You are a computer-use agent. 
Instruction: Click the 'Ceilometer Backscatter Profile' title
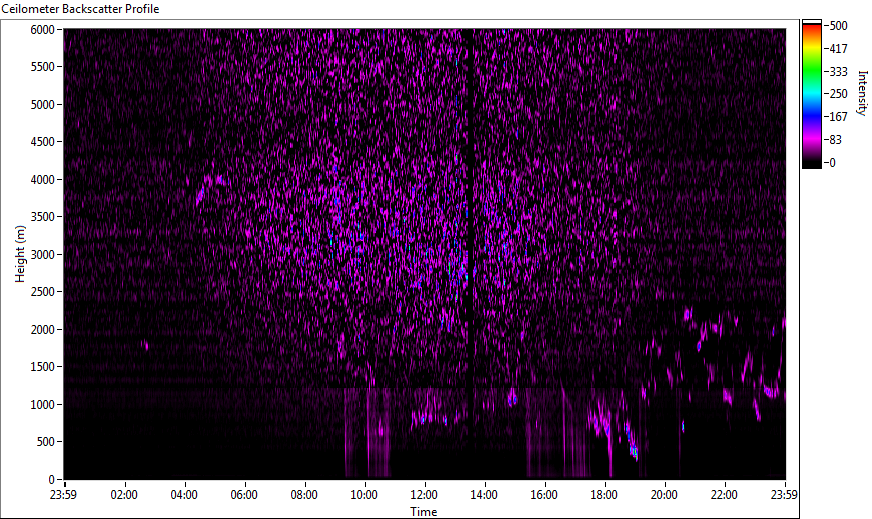(80, 9)
